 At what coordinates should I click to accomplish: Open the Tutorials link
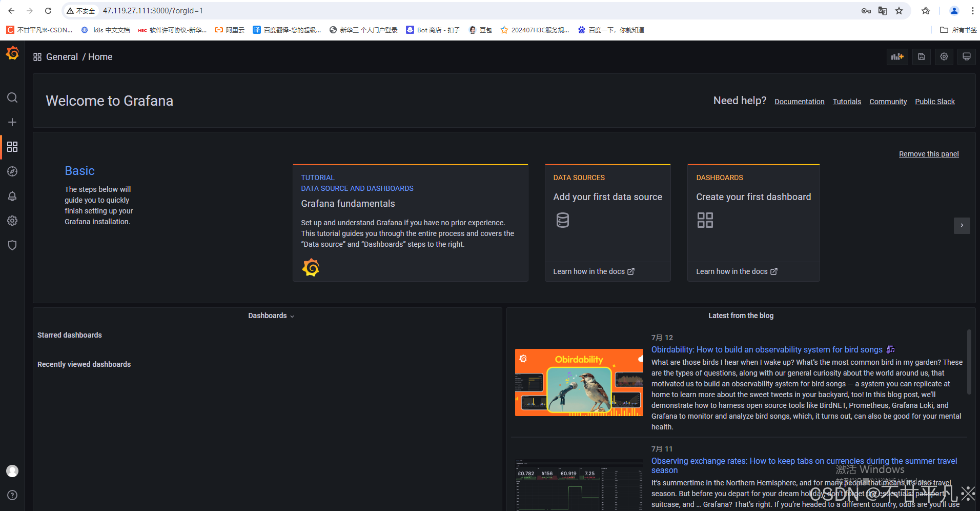pyautogui.click(x=847, y=102)
